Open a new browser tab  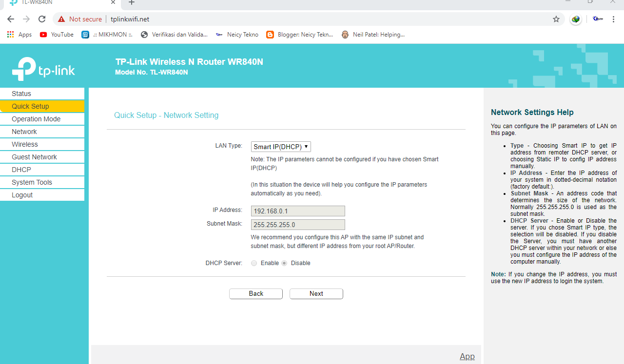[131, 2]
